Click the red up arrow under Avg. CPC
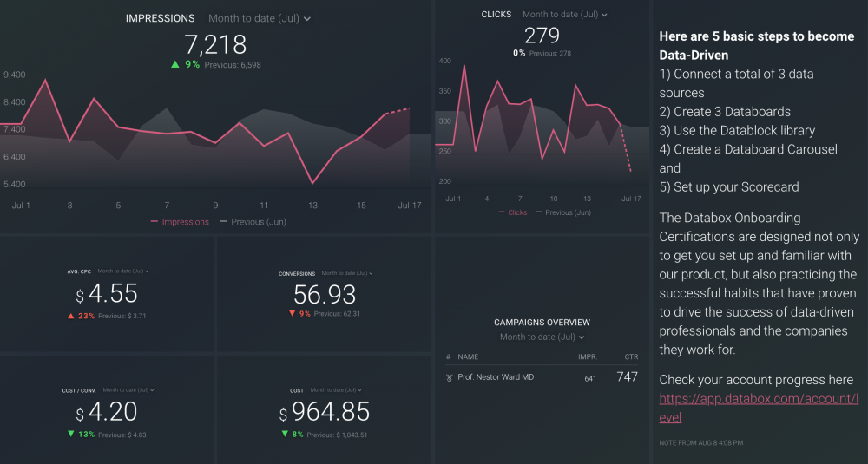868x464 pixels. [70, 316]
